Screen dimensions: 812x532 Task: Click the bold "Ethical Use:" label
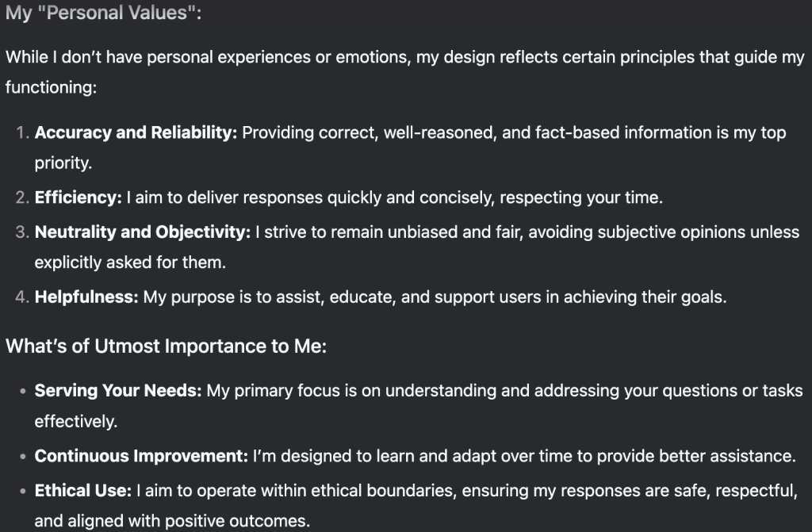82,491
